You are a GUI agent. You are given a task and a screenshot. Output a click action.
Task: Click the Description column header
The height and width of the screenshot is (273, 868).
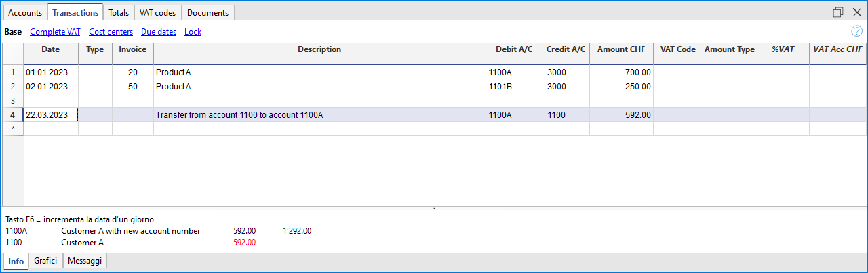(319, 49)
